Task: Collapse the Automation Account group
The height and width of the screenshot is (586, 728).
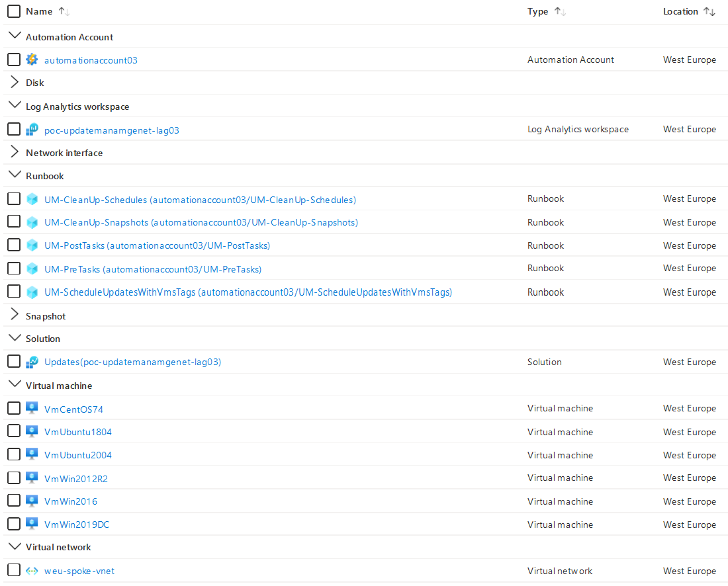Action: pos(15,35)
